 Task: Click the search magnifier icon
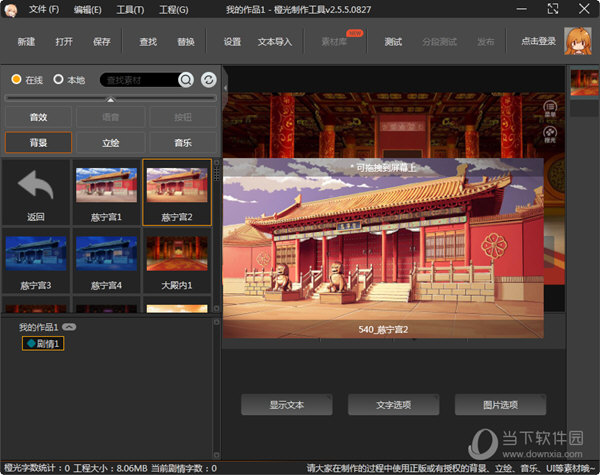pyautogui.click(x=186, y=80)
